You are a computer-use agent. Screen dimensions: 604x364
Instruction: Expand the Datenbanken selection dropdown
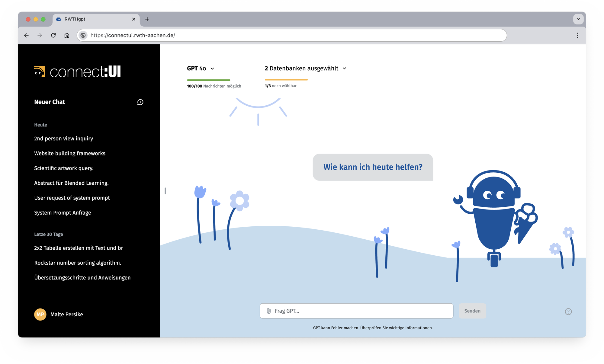click(305, 69)
